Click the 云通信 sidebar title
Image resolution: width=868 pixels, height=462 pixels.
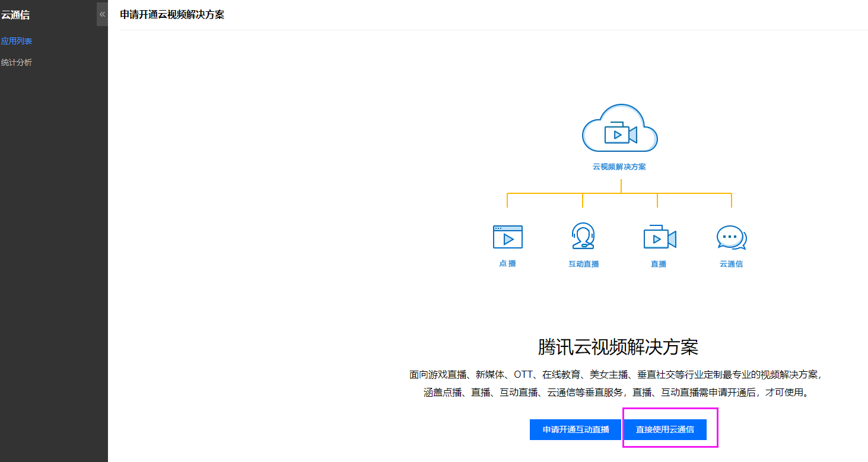point(15,15)
